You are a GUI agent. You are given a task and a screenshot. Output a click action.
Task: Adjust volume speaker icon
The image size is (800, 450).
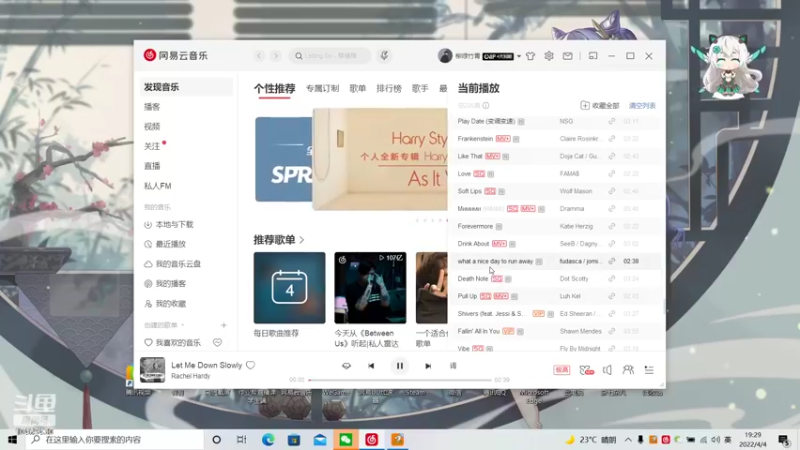point(607,370)
